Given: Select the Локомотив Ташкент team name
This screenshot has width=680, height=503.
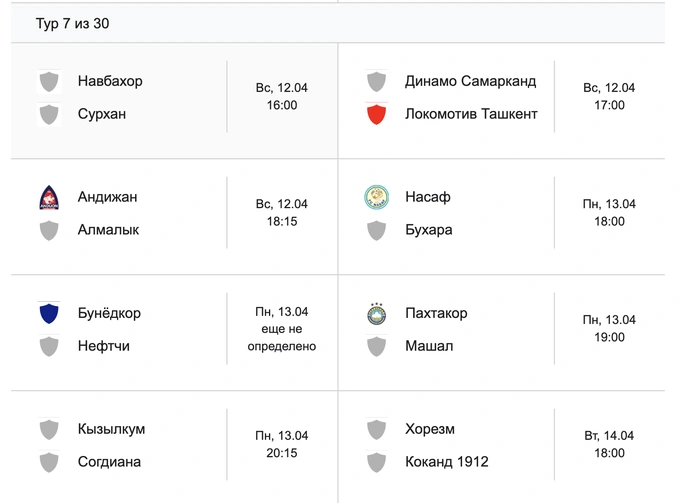Looking at the screenshot, I should pos(471,114).
